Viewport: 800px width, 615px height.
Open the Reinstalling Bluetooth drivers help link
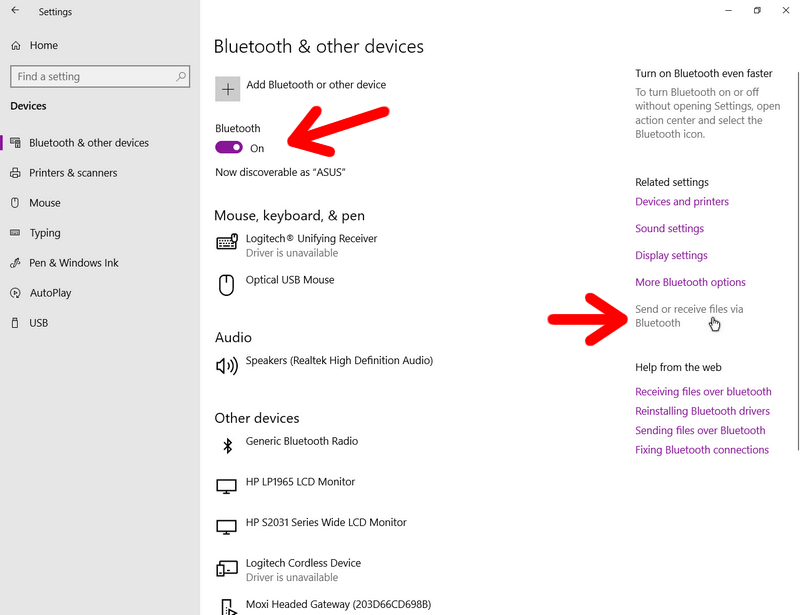click(x=702, y=411)
